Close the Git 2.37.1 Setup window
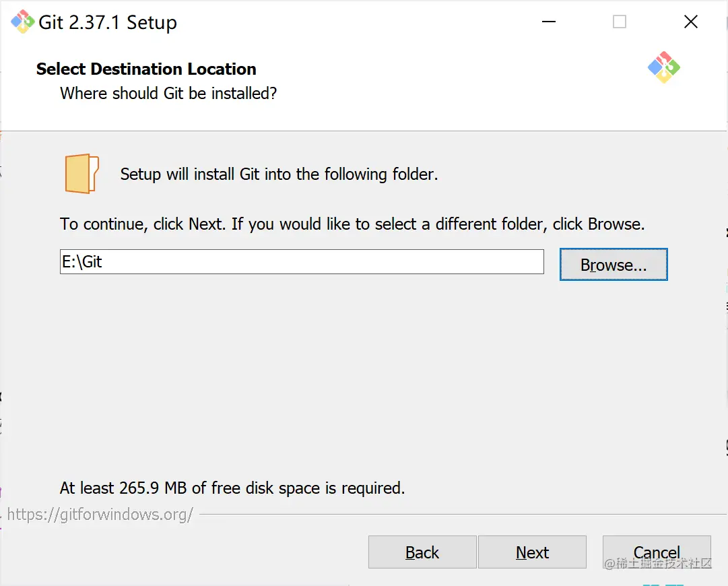Viewport: 728px width, 586px height. tap(691, 22)
